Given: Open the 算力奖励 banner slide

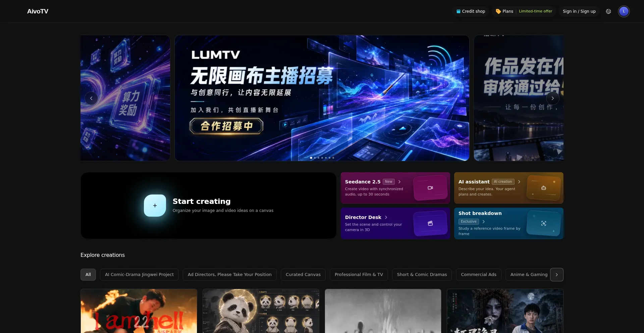Looking at the screenshot, I should pyautogui.click(x=125, y=98).
